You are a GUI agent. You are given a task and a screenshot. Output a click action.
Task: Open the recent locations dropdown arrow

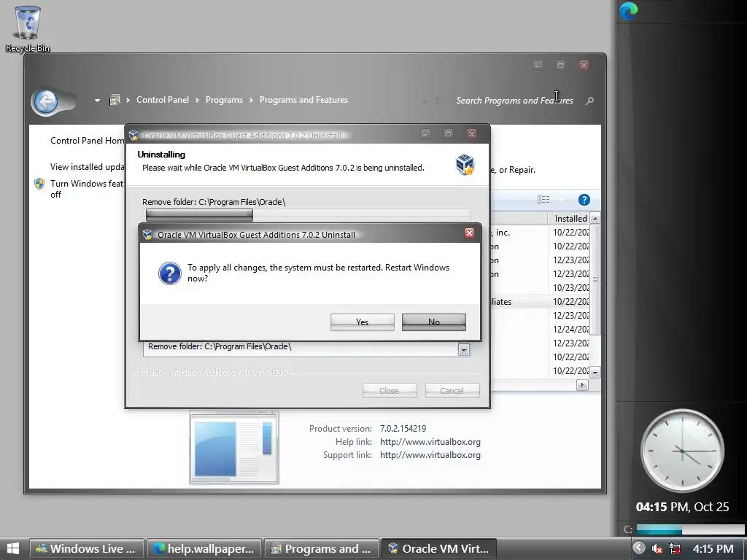click(x=97, y=101)
